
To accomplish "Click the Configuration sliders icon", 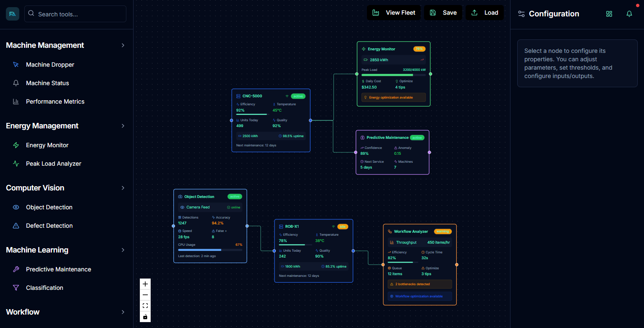I will point(521,14).
